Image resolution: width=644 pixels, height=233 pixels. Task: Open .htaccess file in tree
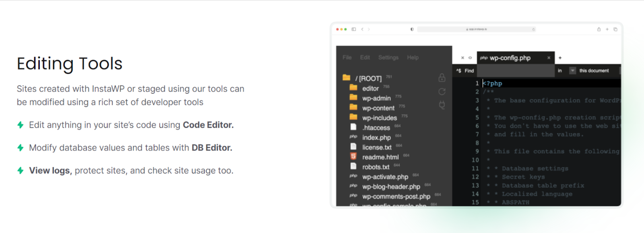pyautogui.click(x=376, y=127)
